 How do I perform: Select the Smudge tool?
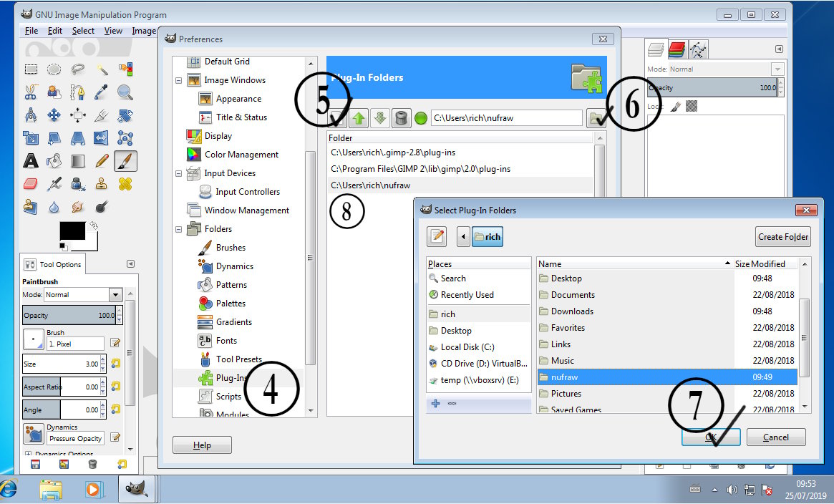point(77,207)
